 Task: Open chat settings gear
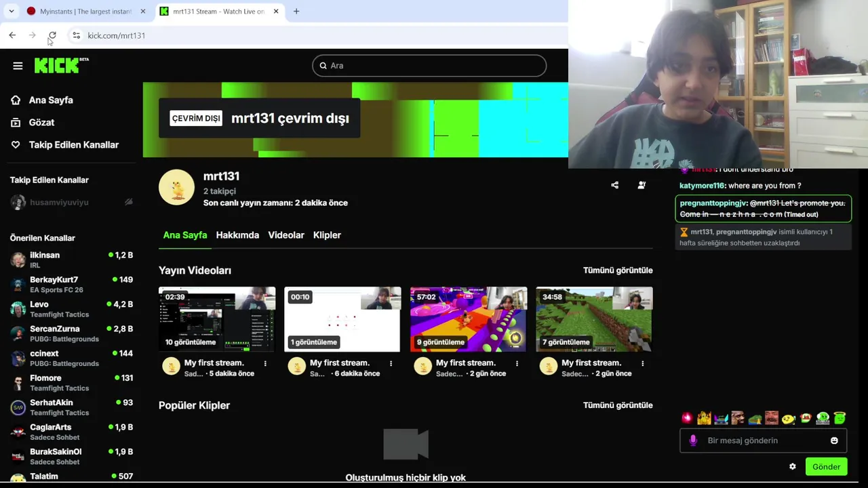click(792, 467)
